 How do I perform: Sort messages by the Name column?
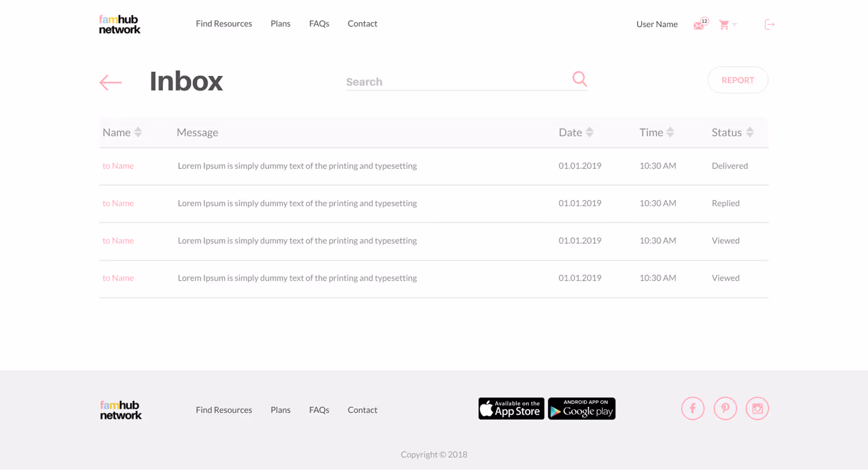138,132
